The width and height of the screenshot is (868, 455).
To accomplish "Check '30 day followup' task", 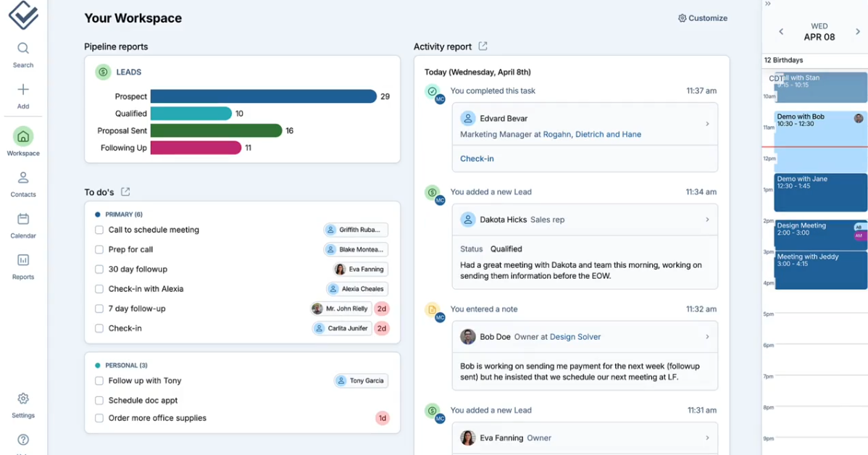I will coord(99,269).
